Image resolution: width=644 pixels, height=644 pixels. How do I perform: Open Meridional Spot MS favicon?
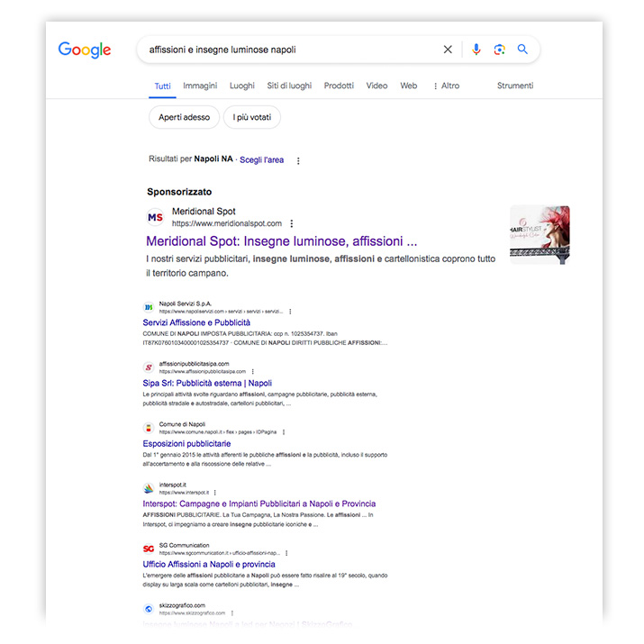coord(155,217)
